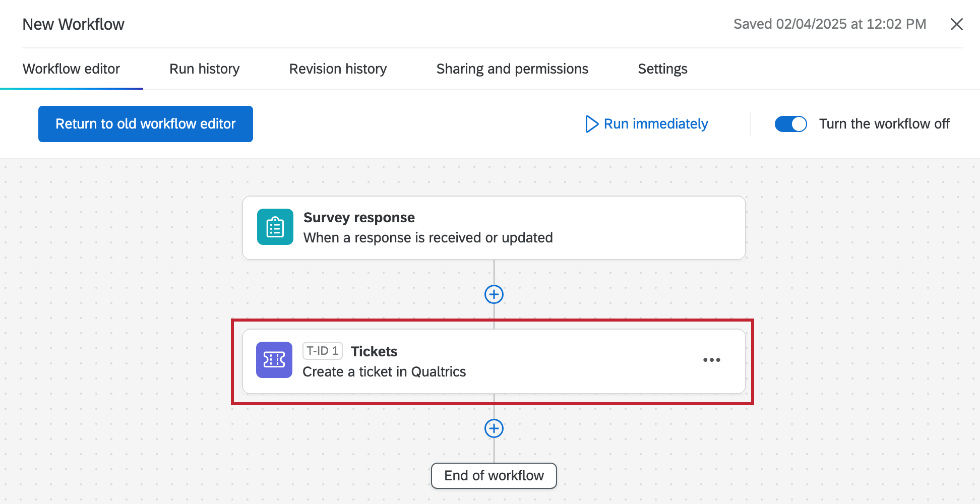This screenshot has height=504, width=980.
Task: Click Return to old workflow editor
Action: 145,124
